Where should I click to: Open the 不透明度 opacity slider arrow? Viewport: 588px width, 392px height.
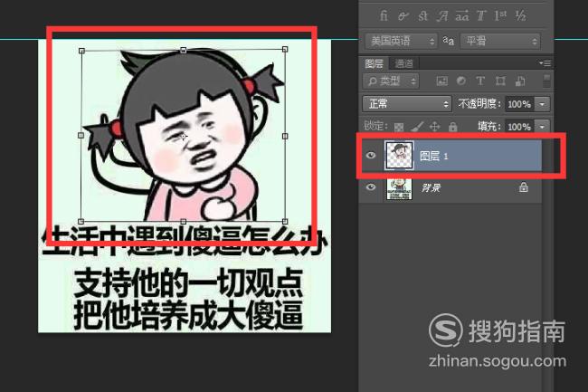[542, 104]
